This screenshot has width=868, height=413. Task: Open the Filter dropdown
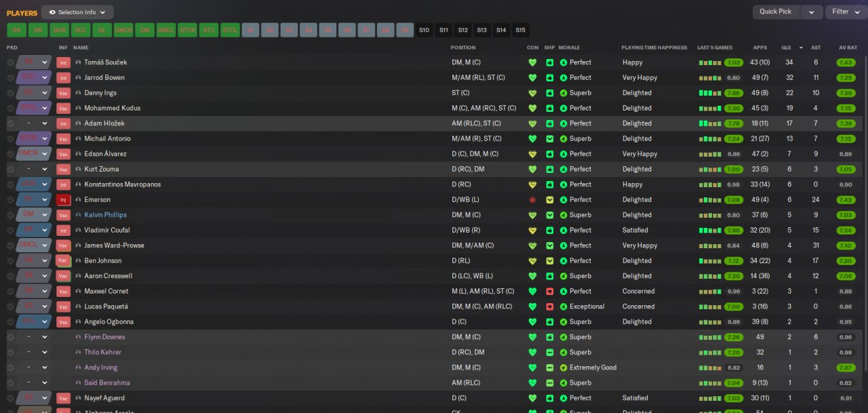(x=846, y=12)
